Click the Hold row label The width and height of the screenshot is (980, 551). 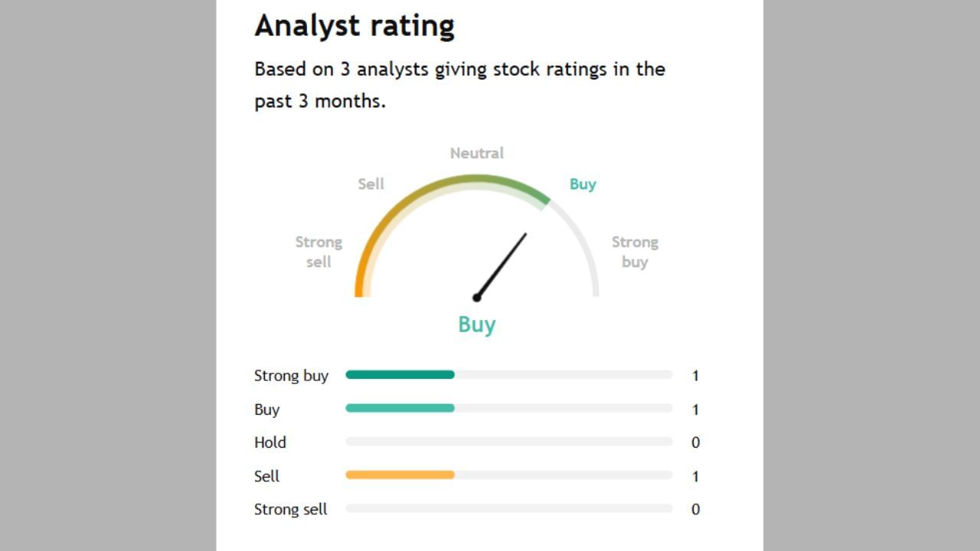270,442
